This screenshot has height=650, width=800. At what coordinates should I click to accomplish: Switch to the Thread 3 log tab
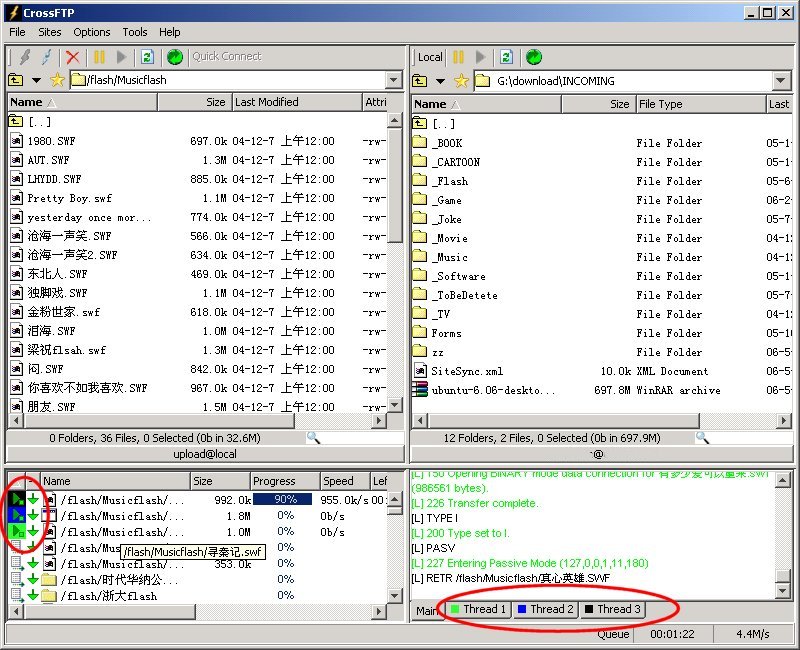[613, 609]
